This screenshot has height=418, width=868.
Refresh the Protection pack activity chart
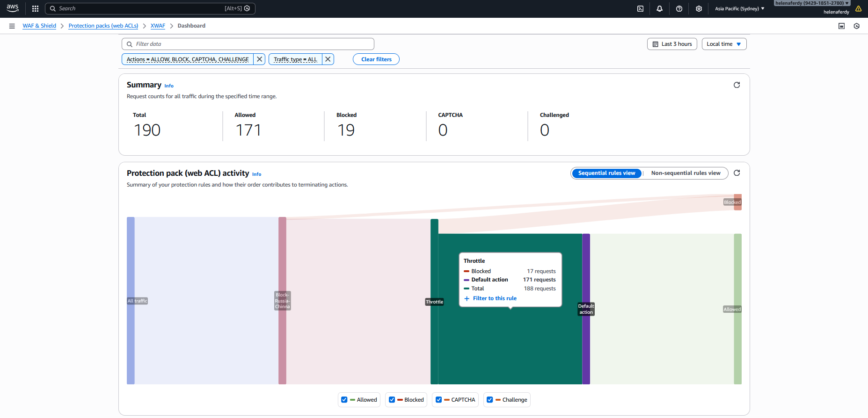click(737, 173)
